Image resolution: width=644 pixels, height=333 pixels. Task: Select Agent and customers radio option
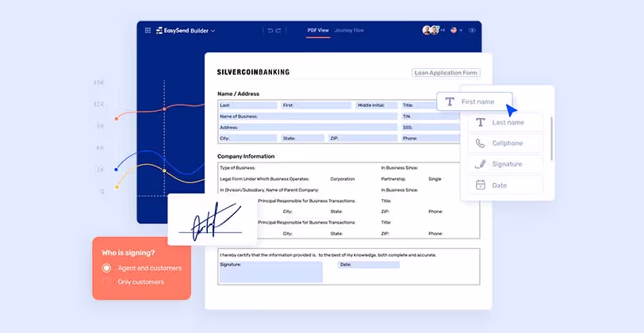click(x=142, y=268)
